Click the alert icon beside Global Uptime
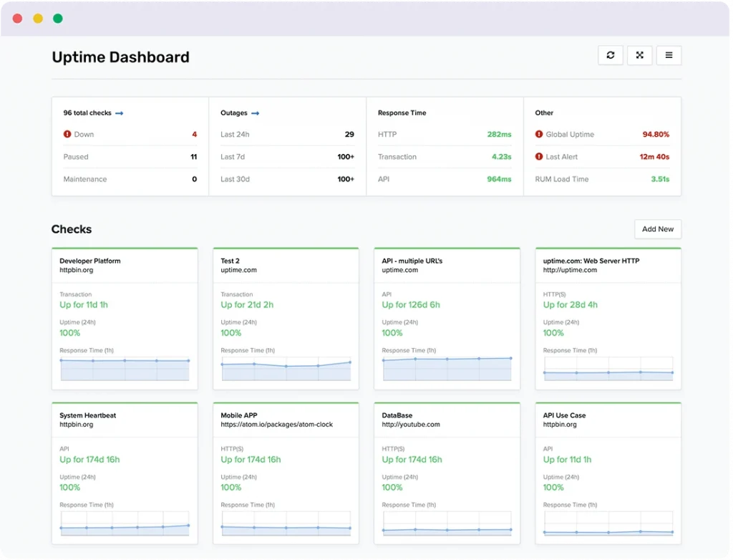This screenshot has height=560, width=733. (539, 134)
